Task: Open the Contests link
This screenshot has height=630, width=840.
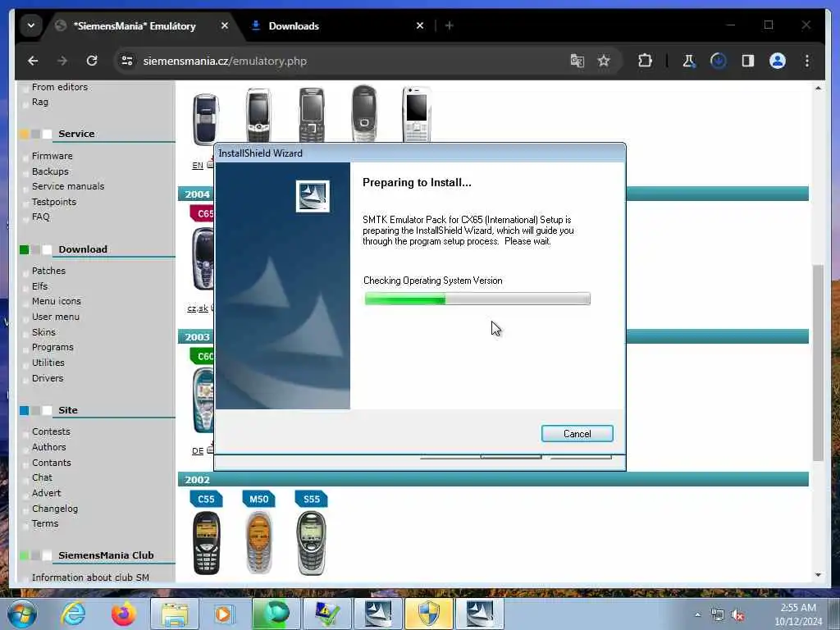Action: click(x=51, y=431)
